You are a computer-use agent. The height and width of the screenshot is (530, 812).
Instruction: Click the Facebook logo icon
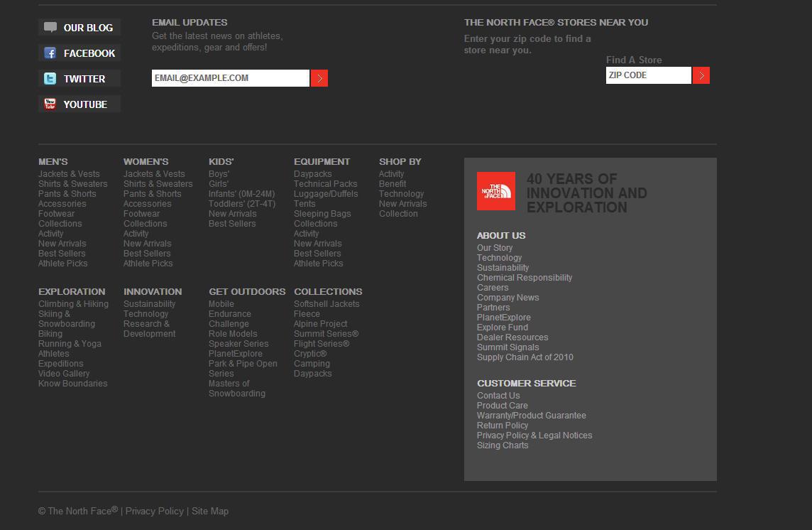pos(50,53)
